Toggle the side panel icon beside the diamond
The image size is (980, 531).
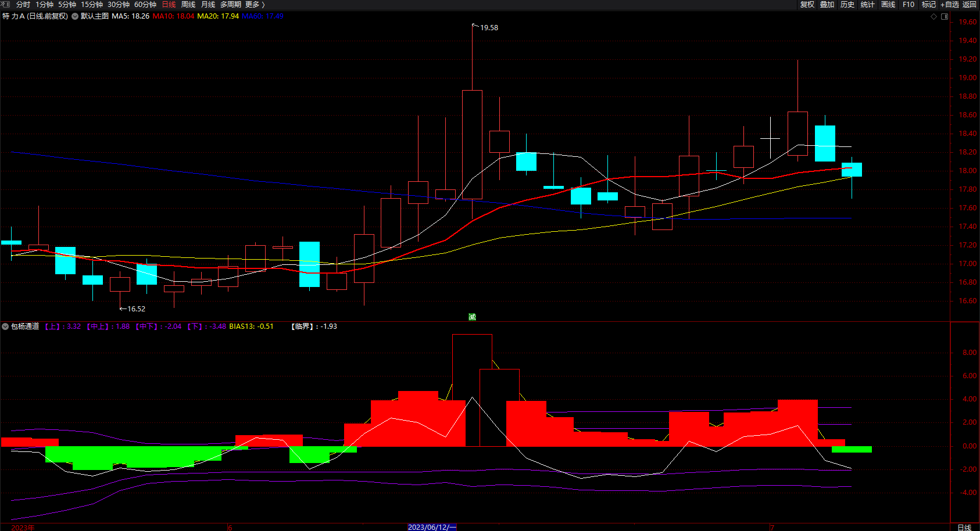click(945, 16)
